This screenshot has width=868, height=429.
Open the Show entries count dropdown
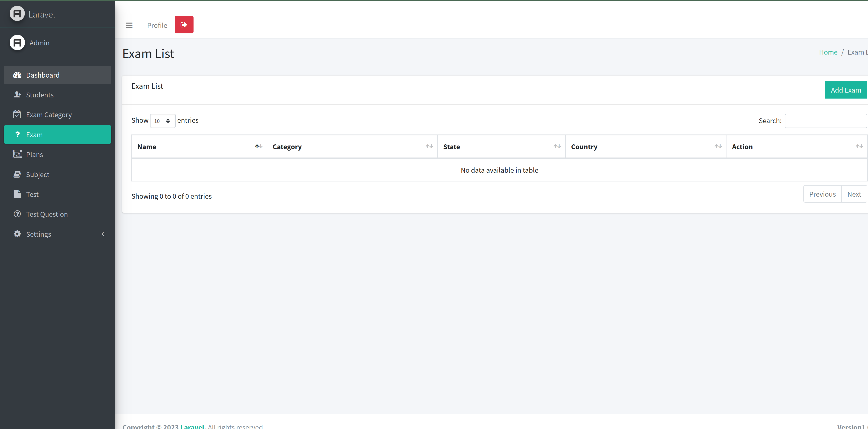coord(163,121)
